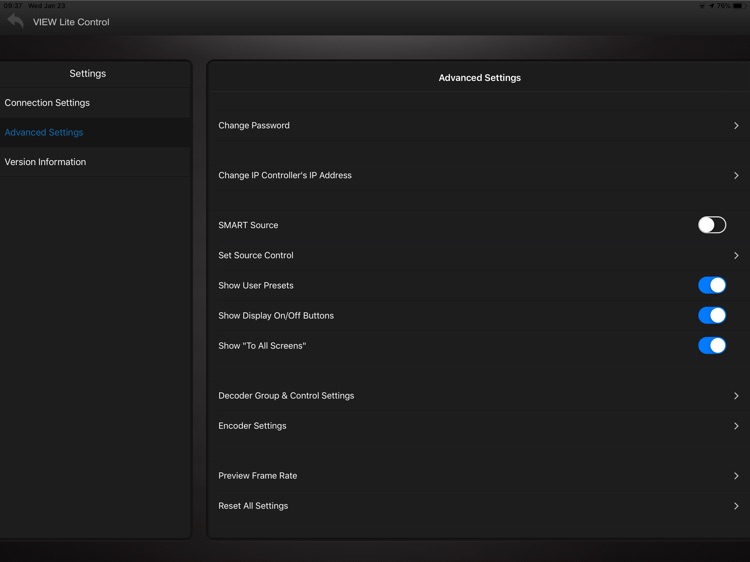This screenshot has width=750, height=562.
Task: Click the Settings sidebar heading
Action: pyautogui.click(x=88, y=74)
